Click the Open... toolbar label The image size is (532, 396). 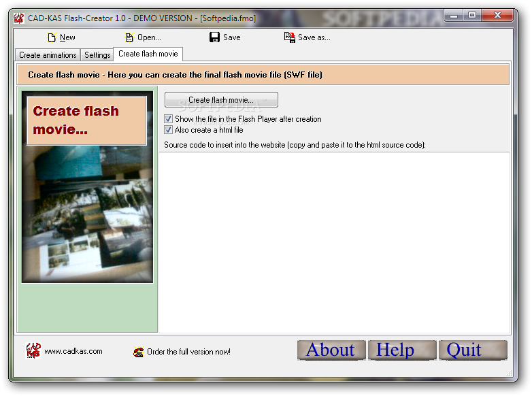coord(149,37)
